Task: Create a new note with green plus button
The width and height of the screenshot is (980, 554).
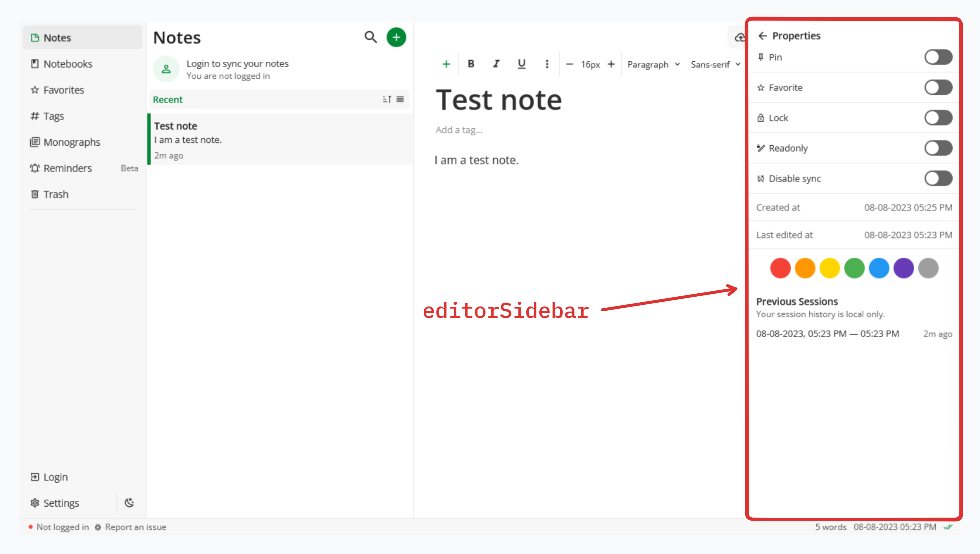Action: click(396, 37)
